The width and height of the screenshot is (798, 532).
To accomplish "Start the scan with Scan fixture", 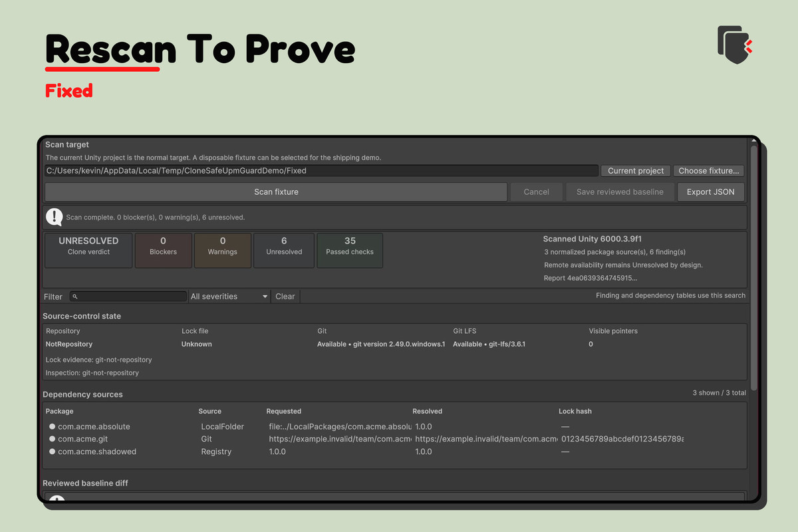I will click(276, 192).
